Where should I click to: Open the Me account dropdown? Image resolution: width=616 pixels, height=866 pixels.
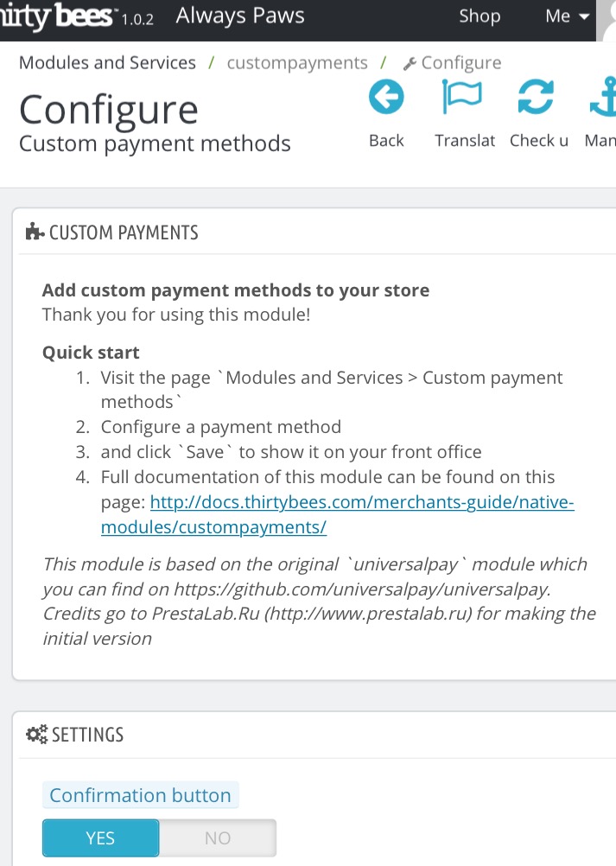tap(568, 16)
